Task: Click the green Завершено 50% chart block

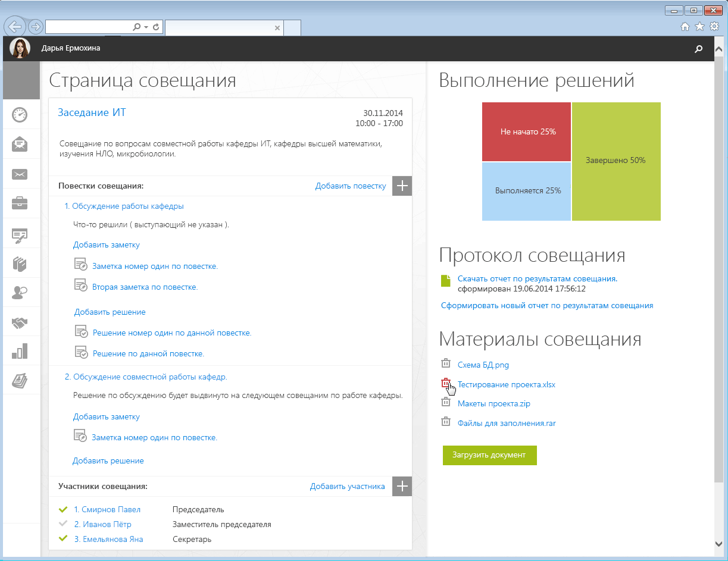Action: (615, 161)
